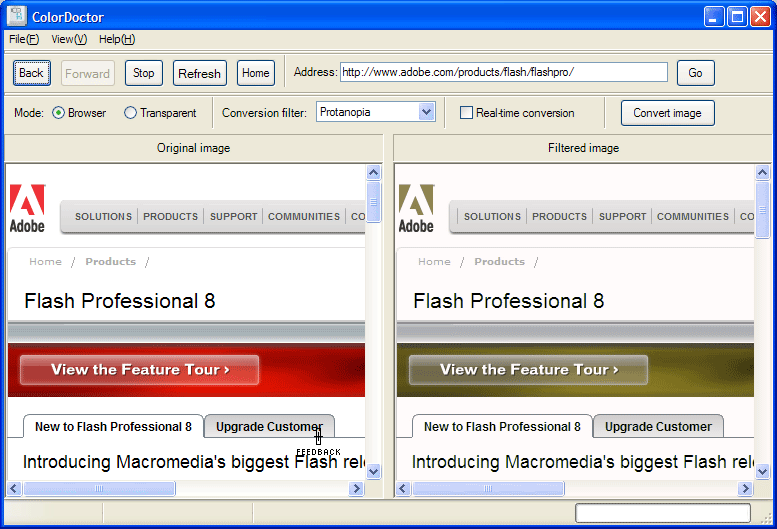Click the Back button
The height and width of the screenshot is (529, 777).
coord(32,73)
